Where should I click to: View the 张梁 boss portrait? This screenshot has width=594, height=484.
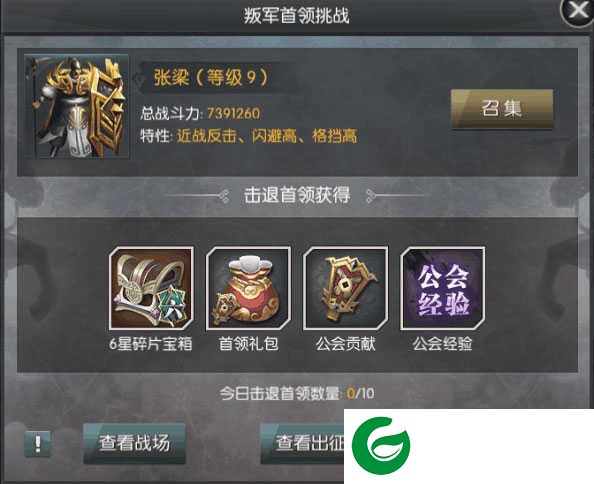click(77, 106)
